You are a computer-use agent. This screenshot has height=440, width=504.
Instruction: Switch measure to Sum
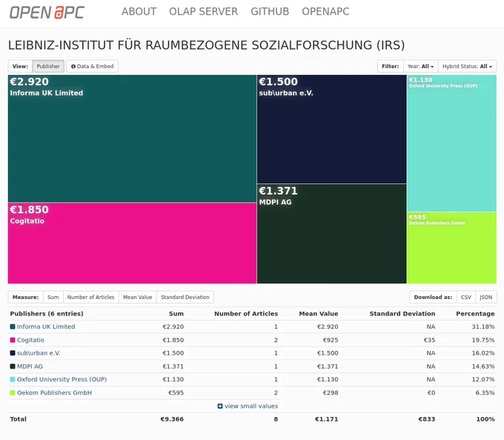click(x=53, y=297)
